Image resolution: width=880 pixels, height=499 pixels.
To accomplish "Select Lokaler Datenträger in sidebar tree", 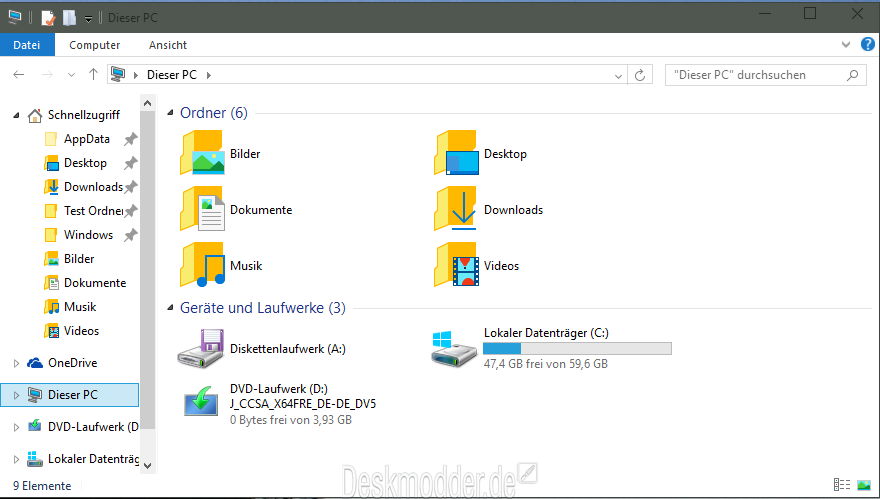I will point(93,459).
